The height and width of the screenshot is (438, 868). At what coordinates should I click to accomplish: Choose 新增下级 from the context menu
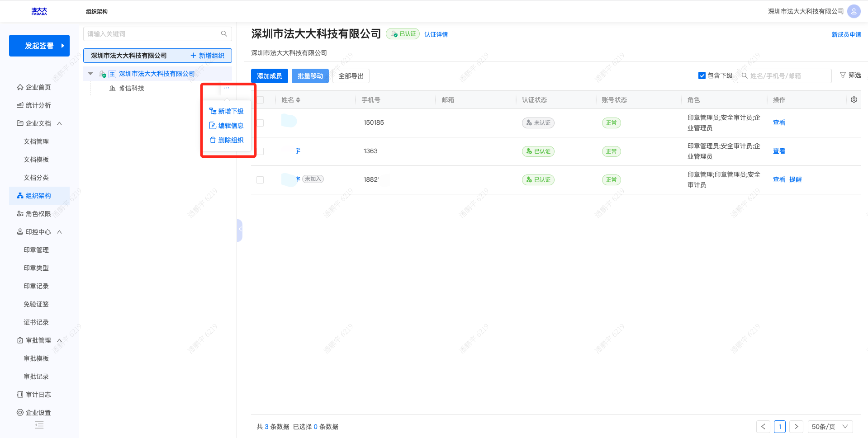(227, 111)
